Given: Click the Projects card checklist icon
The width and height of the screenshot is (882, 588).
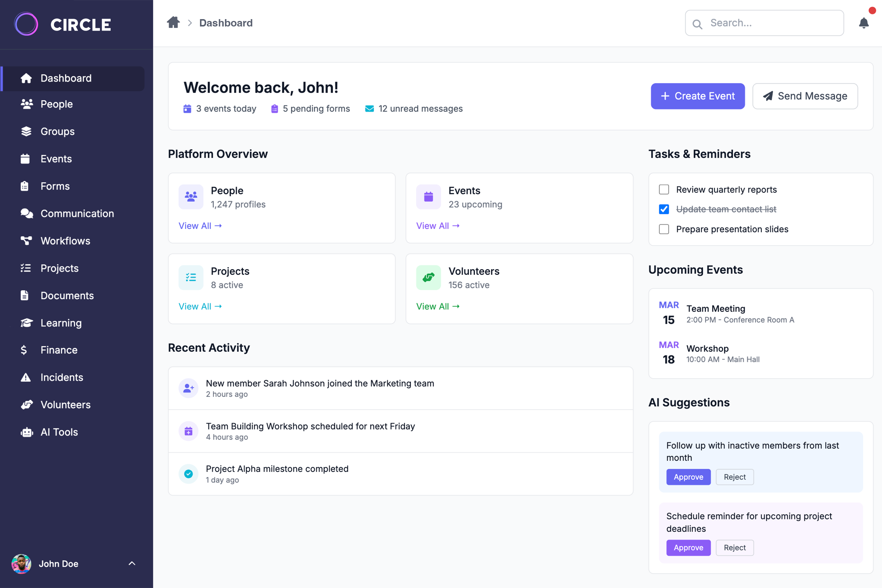Looking at the screenshot, I should click(x=191, y=277).
